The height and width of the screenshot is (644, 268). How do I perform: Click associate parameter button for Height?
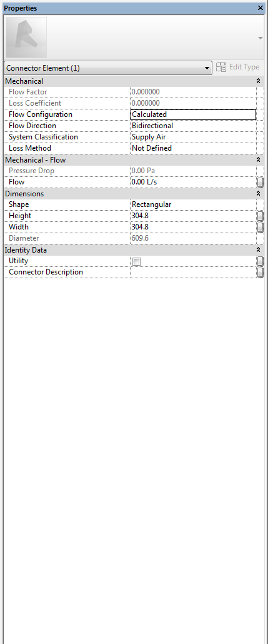pos(261,216)
